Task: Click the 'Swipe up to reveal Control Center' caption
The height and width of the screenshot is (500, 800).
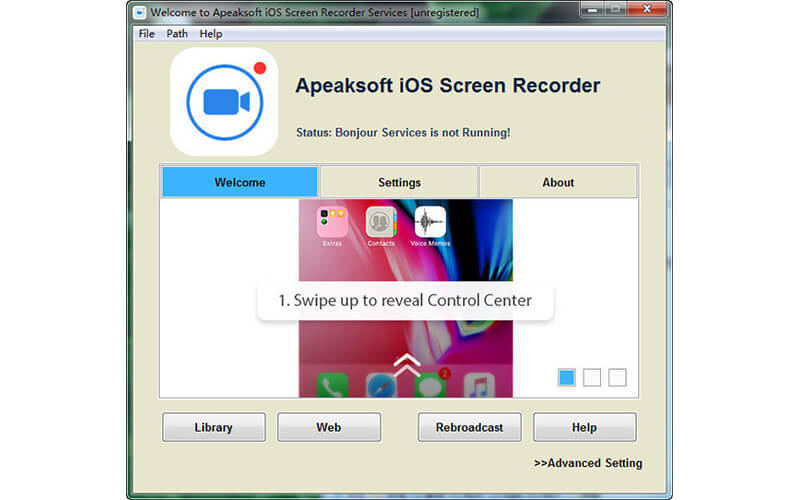Action: 405,301
